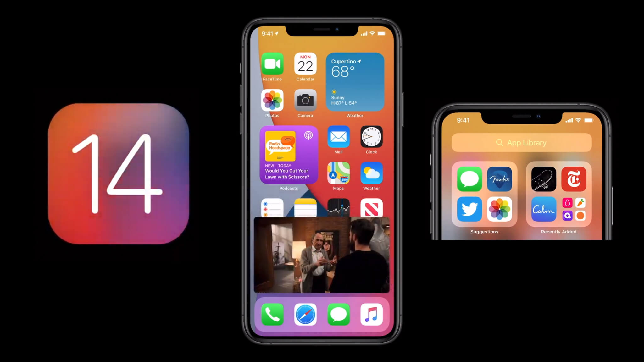This screenshot has width=644, height=362.
Task: Open the Safari browser
Action: tap(306, 314)
